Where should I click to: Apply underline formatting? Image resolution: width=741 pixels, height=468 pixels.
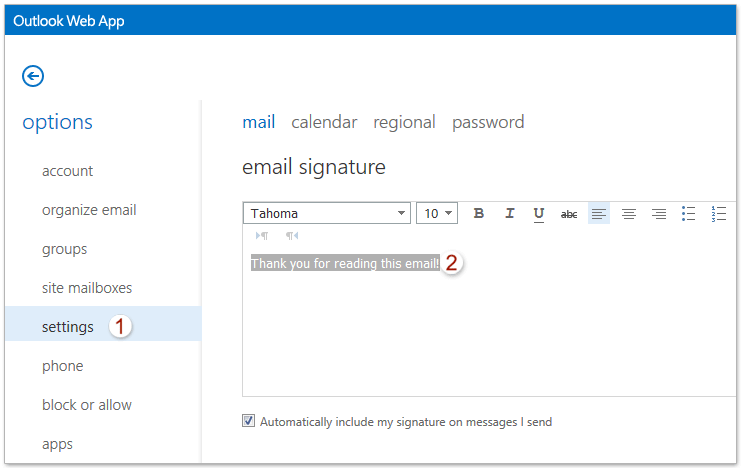pyautogui.click(x=539, y=213)
